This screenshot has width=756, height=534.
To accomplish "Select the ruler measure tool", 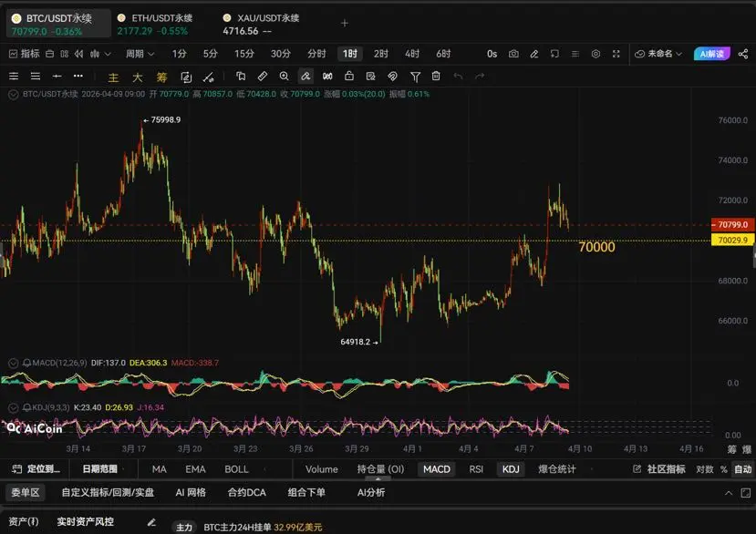I will (263, 77).
